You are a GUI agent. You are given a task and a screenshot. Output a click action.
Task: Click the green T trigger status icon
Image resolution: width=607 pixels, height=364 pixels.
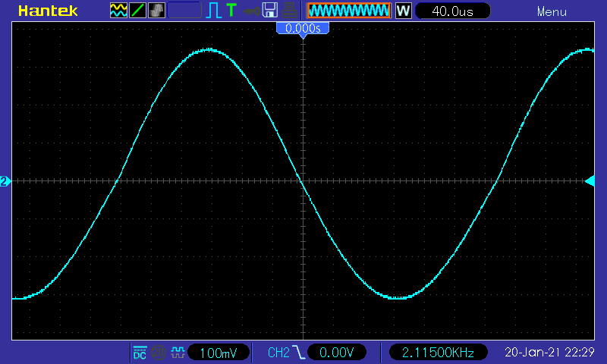(231, 10)
